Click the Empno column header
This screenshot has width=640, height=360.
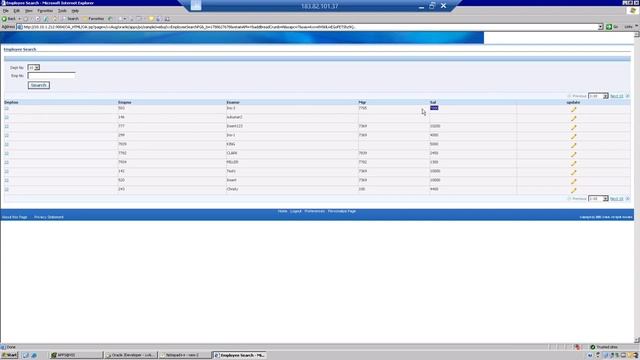click(124, 102)
